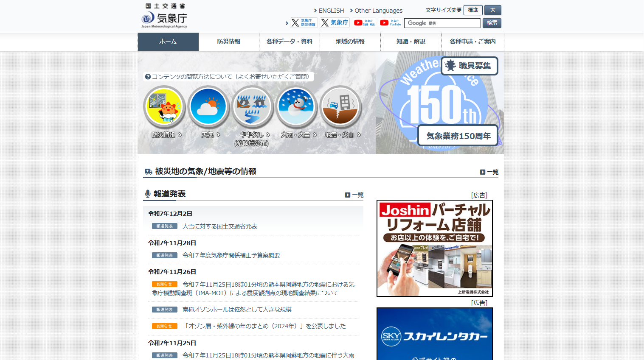Click the キキクル（危険度分布） icon
Viewport: 644px width, 360px height.
[x=253, y=107]
